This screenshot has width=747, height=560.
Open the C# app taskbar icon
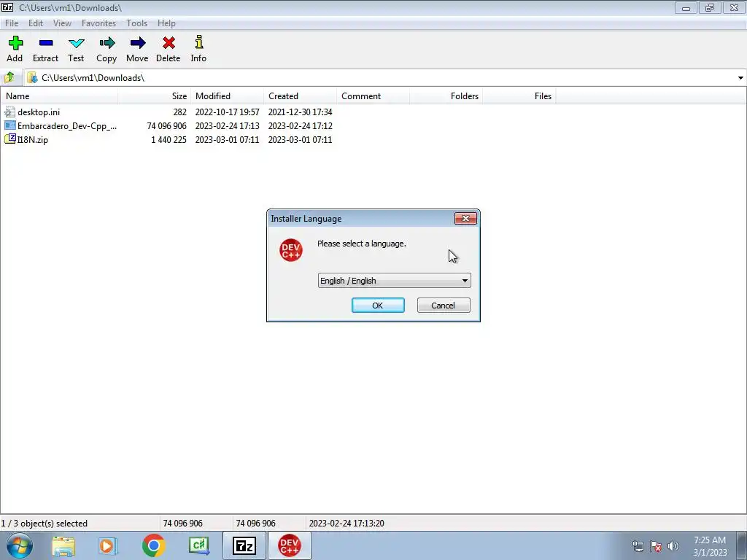point(198,545)
